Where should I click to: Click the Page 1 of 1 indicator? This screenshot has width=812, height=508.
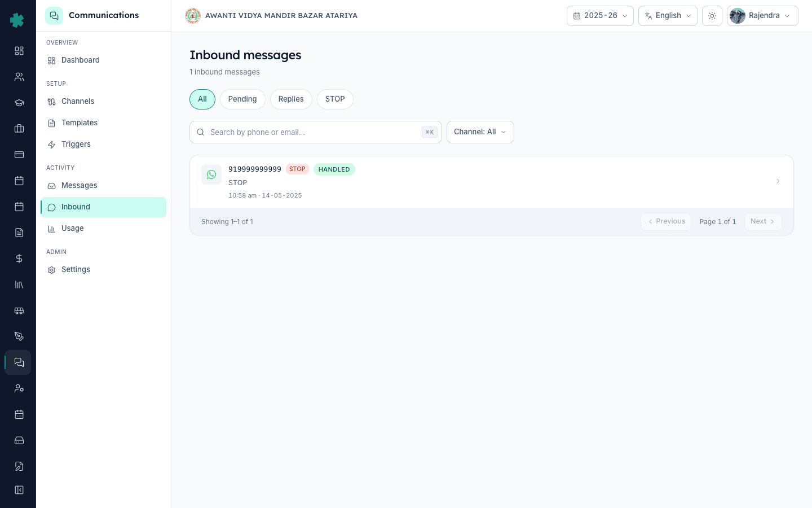click(x=718, y=222)
